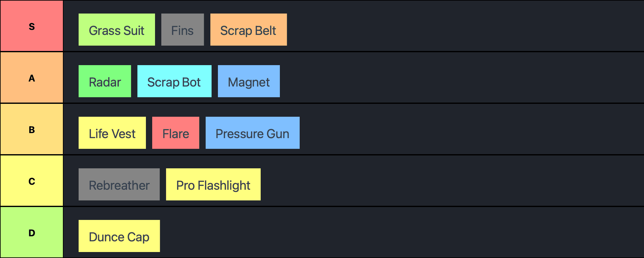Click empty area of D tier row

pos(402,233)
